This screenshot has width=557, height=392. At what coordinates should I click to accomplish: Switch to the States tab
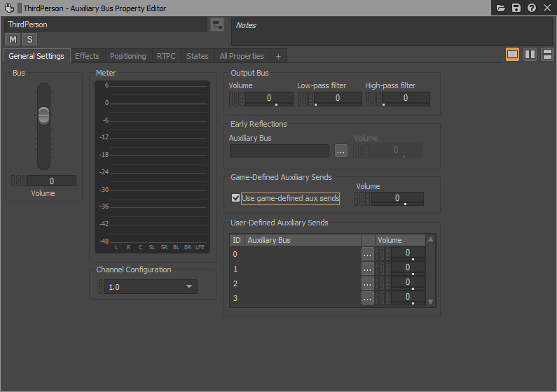point(198,56)
